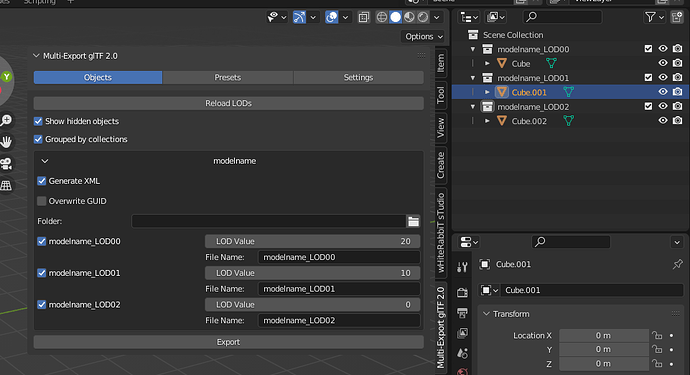Enable the Overwrite GUID checkbox
690x375 pixels.
[x=42, y=201]
